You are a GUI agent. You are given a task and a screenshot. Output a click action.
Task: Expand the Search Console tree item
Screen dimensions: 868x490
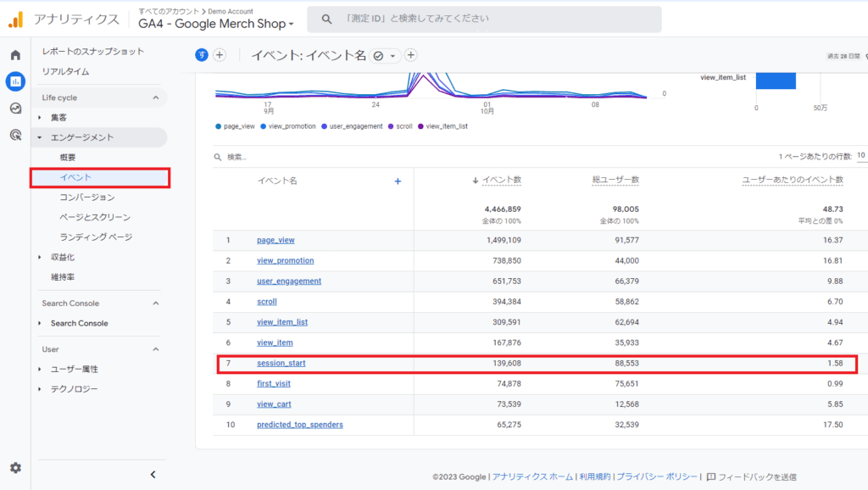coord(39,323)
